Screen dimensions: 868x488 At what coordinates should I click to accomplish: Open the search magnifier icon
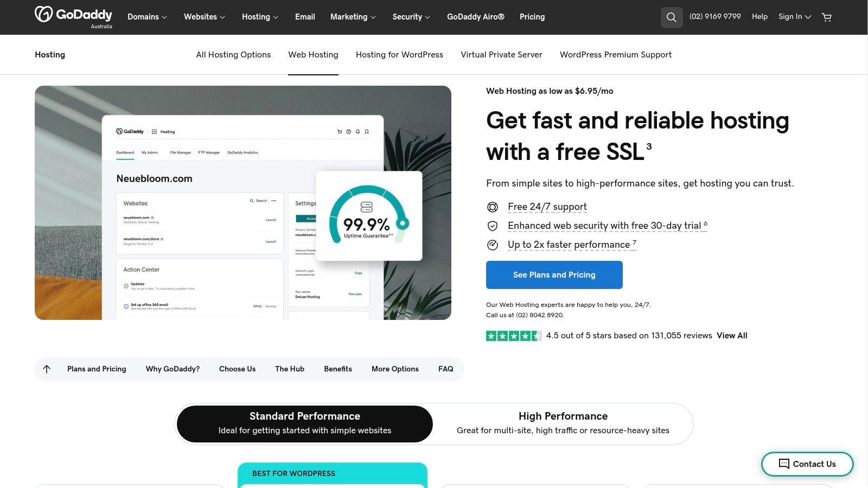(672, 17)
